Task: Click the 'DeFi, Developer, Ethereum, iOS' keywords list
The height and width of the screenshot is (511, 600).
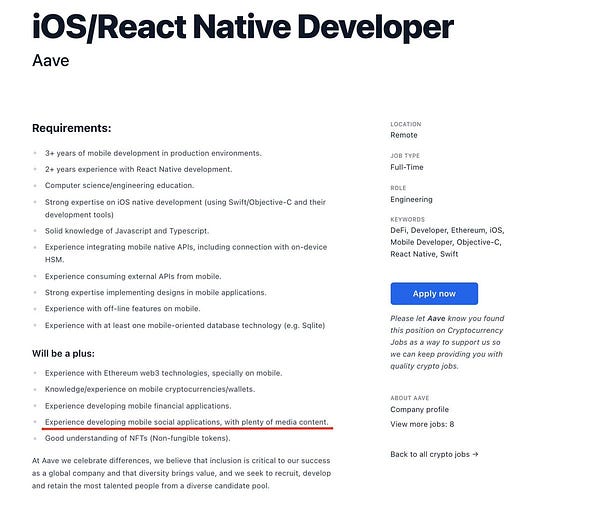Action: [x=447, y=242]
